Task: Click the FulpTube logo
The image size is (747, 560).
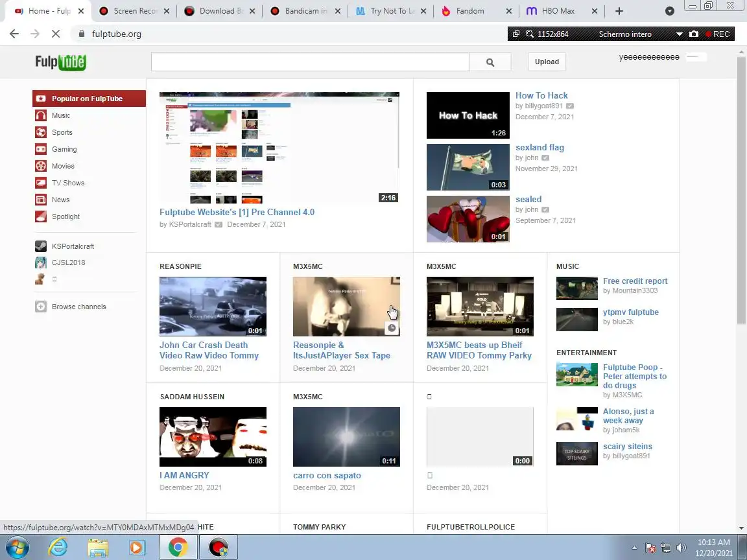Action: (60, 62)
